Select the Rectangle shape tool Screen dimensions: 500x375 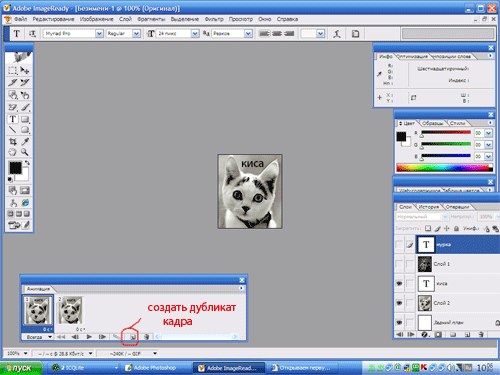pos(25,119)
